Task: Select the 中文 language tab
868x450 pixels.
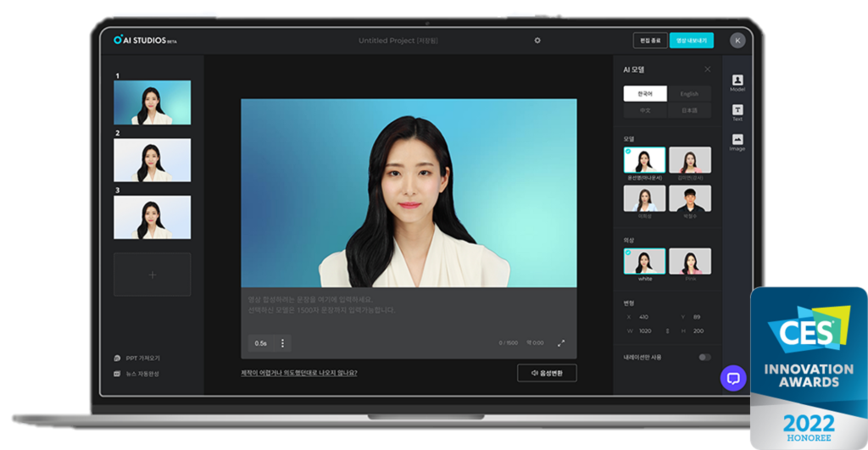Action: [x=645, y=110]
